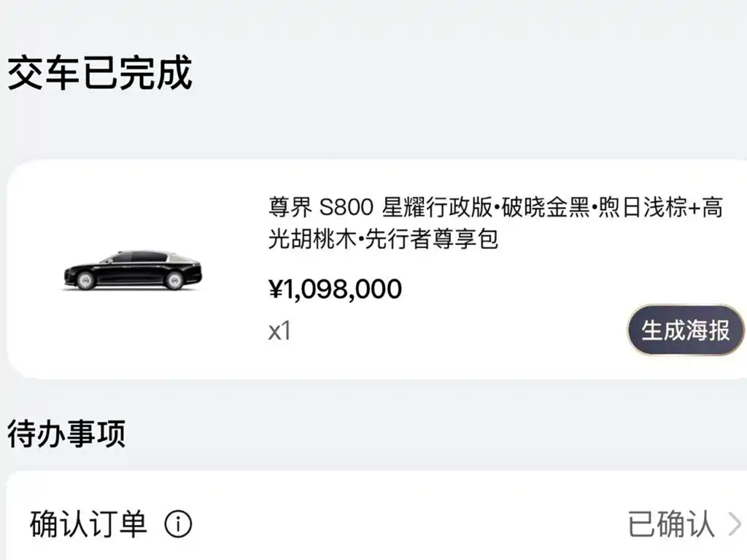Image resolution: width=747 pixels, height=560 pixels.
Task: Tap the 尊界 S800 model name
Action: coord(321,208)
